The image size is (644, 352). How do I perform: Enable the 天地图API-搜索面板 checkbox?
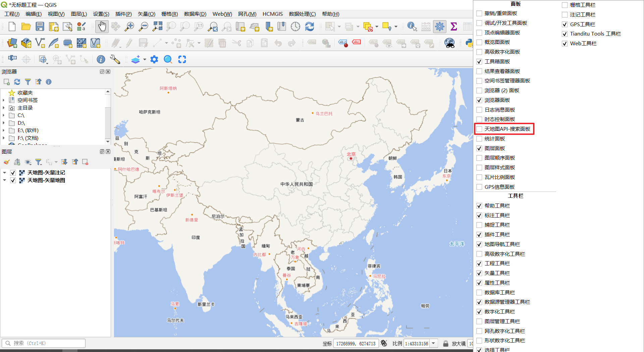[x=479, y=129]
